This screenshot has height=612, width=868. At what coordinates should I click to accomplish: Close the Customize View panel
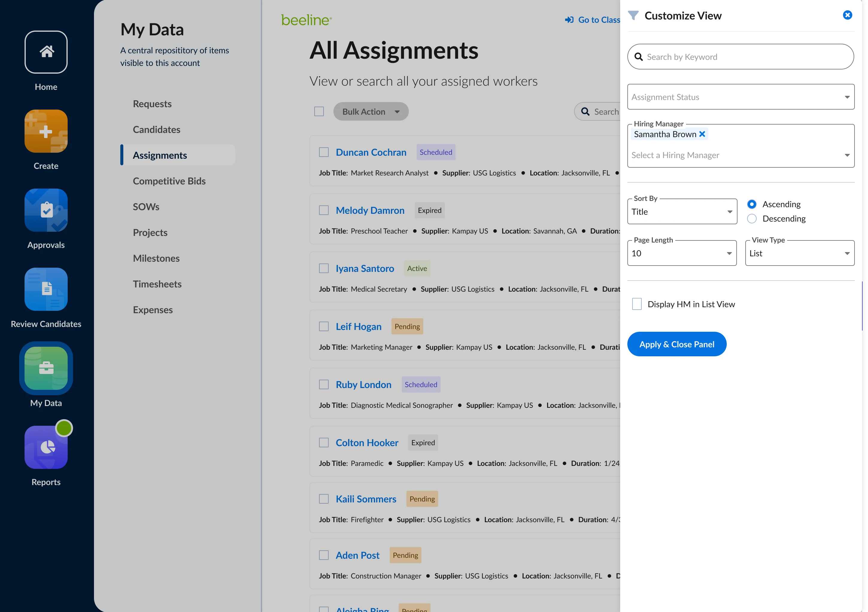848,15
